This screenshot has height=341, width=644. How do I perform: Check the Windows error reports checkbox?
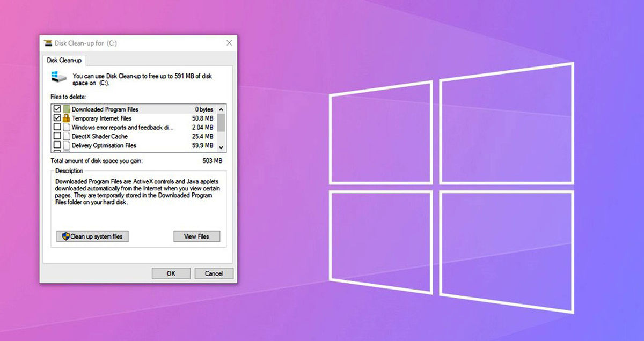(57, 128)
